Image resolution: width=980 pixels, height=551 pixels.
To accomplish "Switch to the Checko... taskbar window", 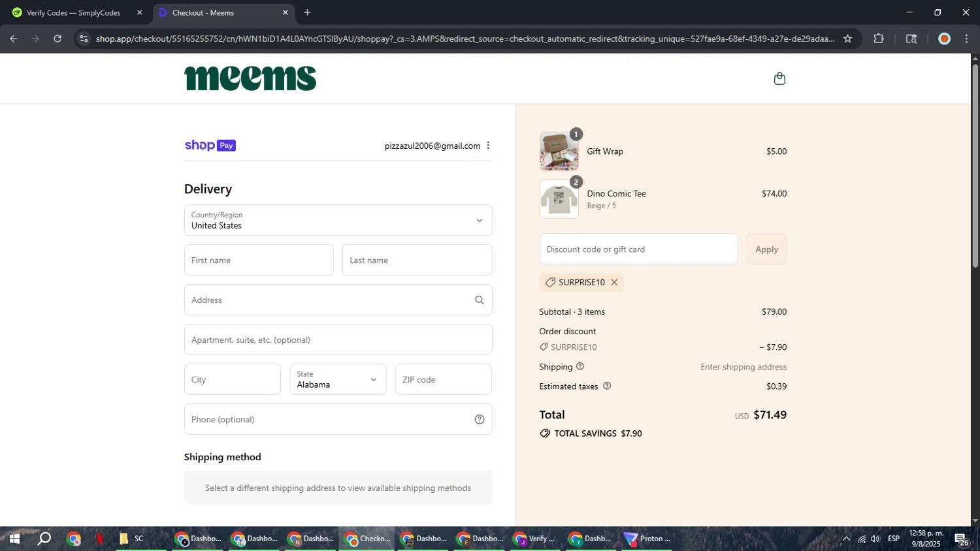I will coord(367,539).
